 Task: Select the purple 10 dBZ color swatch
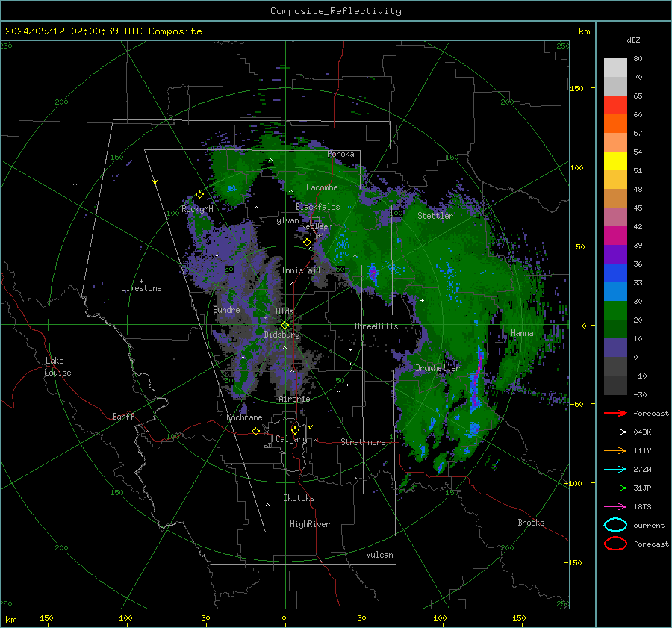point(615,348)
